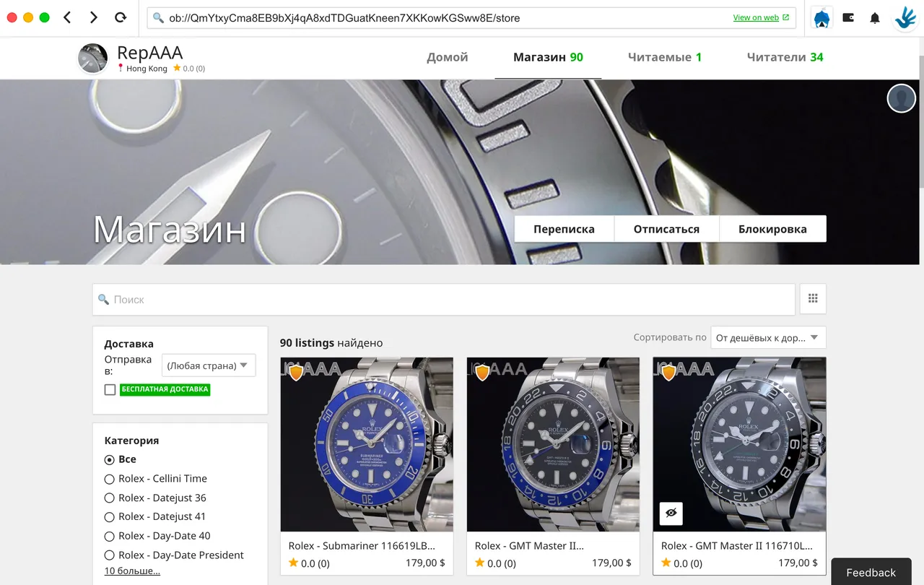Viewport: 924px width, 585px height.
Task: Open the Читатели 34 tab
Action: click(785, 57)
